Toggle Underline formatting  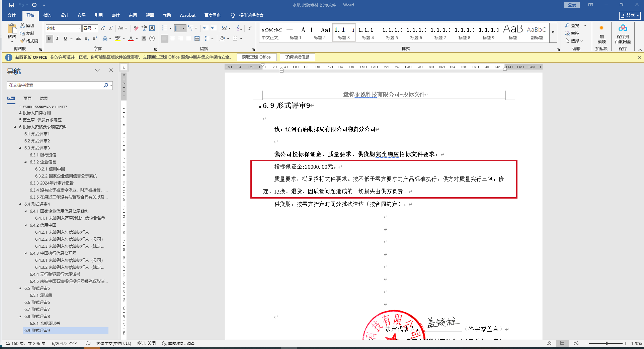coord(65,38)
